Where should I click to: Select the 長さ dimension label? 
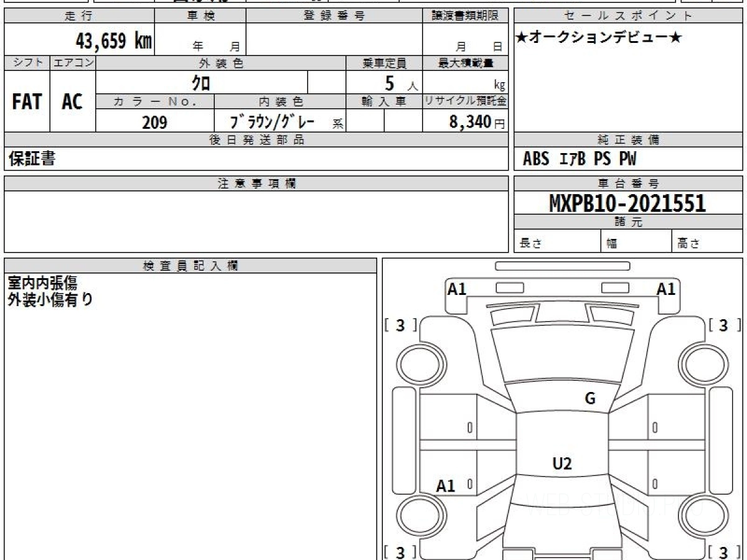530,244
